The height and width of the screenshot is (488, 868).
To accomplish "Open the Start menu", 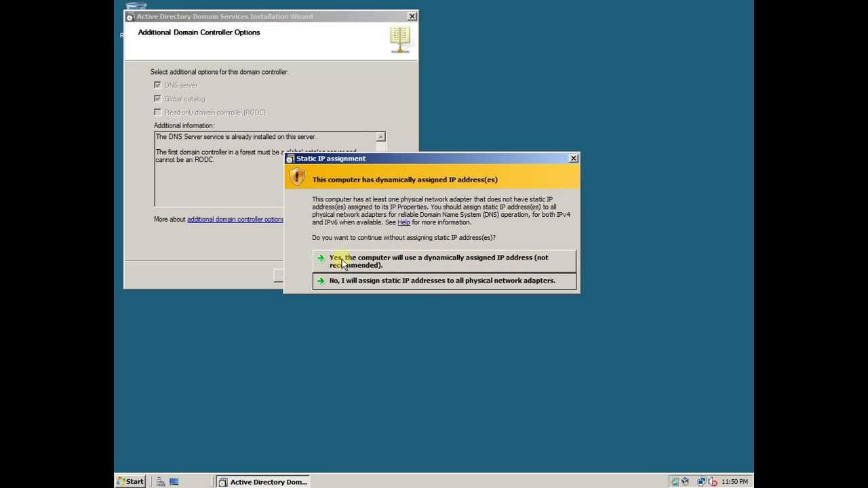I will 130,482.
